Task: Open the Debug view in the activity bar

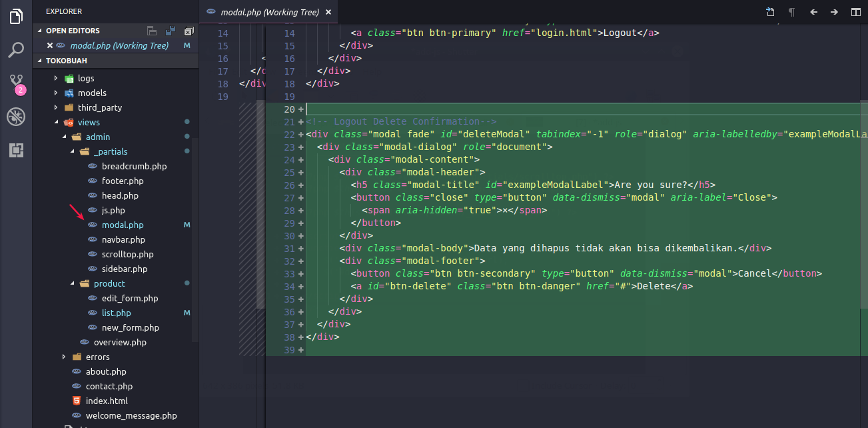Action: [16, 117]
